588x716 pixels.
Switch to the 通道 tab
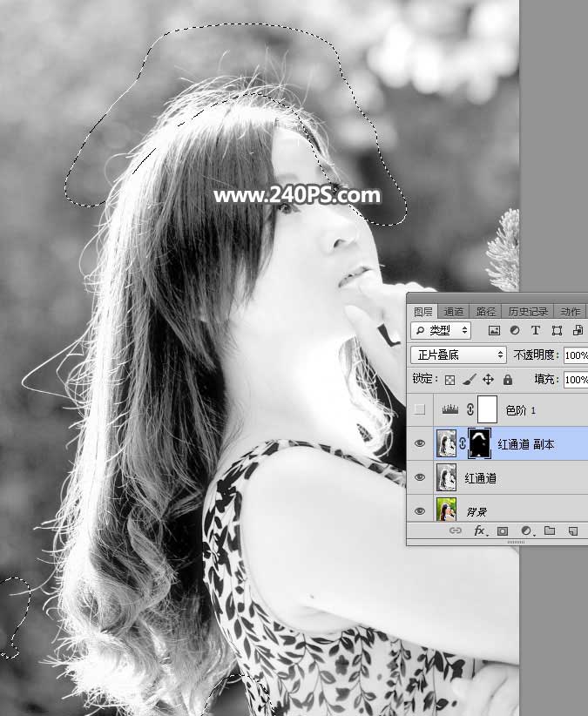coord(454,312)
